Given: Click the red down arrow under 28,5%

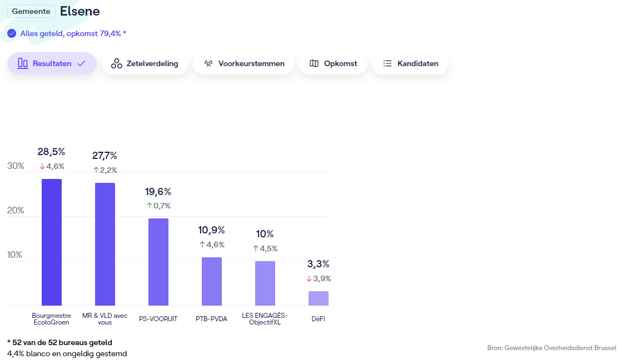Looking at the screenshot, I should pos(42,166).
